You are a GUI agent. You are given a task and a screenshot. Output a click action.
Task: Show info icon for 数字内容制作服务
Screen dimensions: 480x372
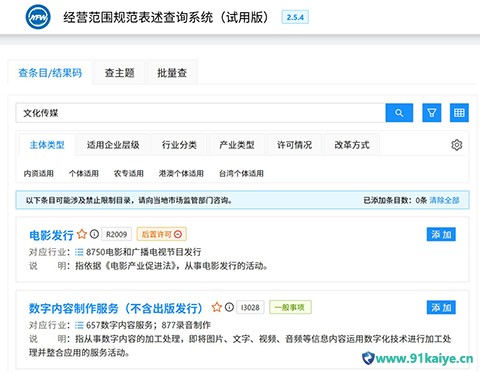point(229,307)
